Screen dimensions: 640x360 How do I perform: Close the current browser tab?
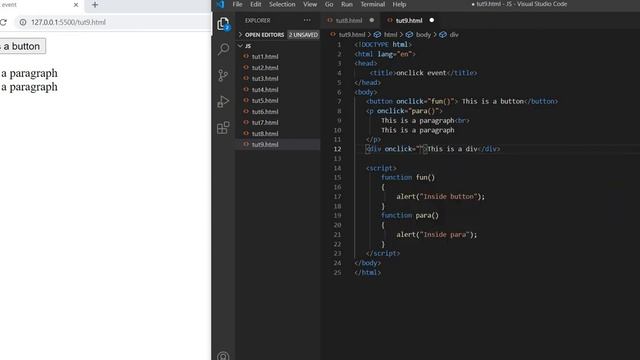pos(76,5)
